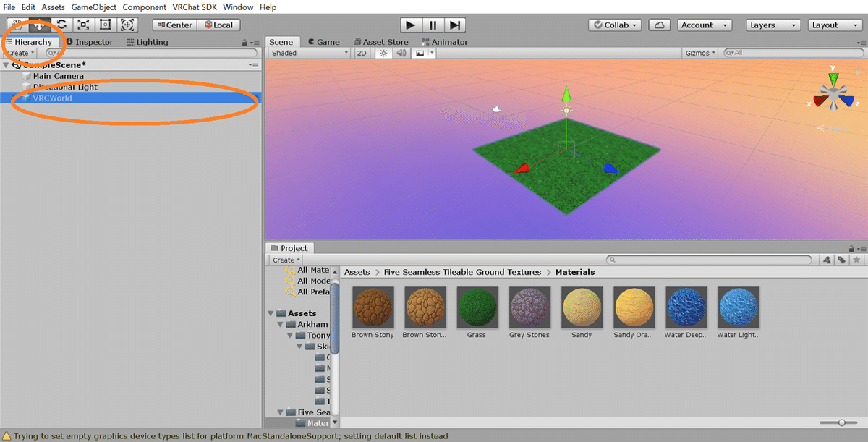Screen dimensions: 868x442
Task: Click the blue Z axis cone on the orientation gizmo
Action: [848, 101]
